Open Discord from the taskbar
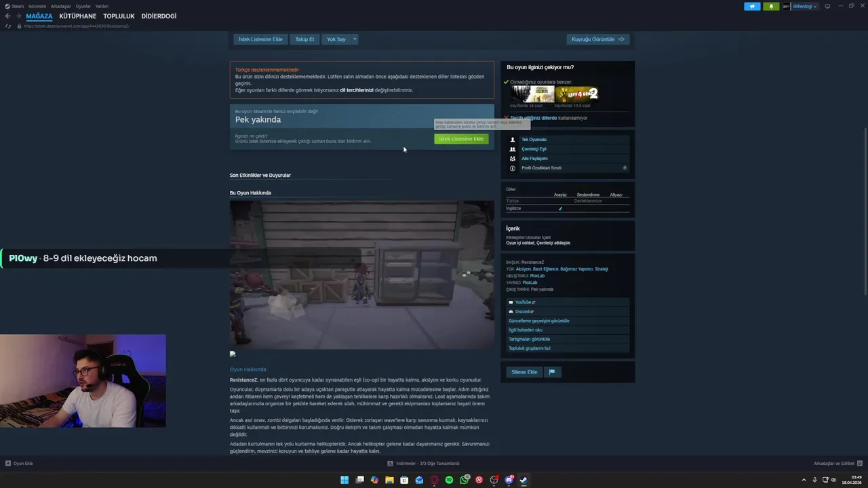This screenshot has width=868, height=488. pyautogui.click(x=509, y=480)
